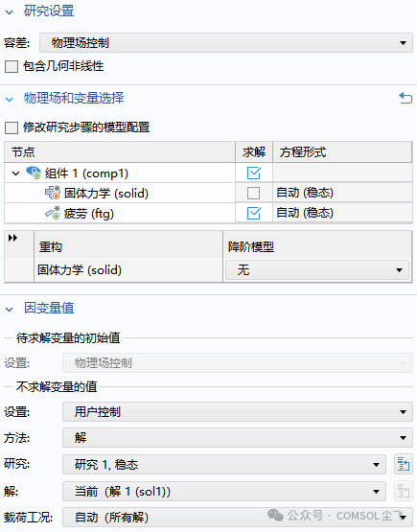Click the 求解 column header
This screenshot has height=532, width=417.
pos(254,152)
